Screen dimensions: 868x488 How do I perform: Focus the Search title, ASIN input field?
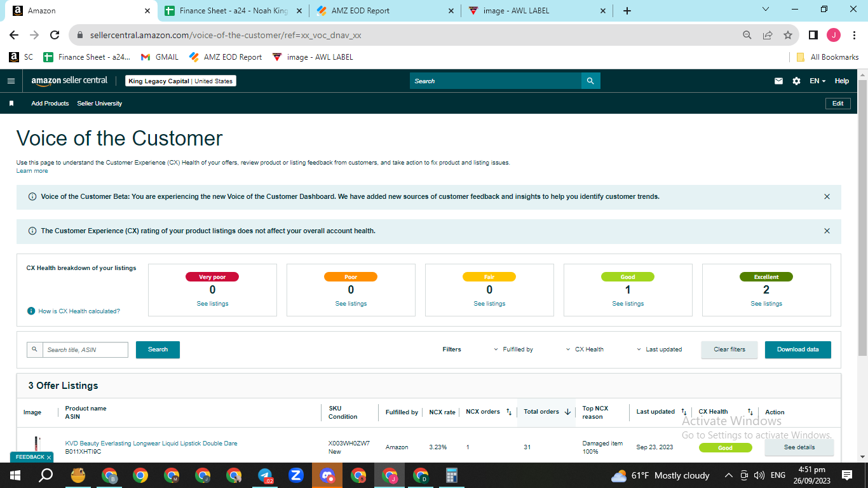tap(85, 349)
